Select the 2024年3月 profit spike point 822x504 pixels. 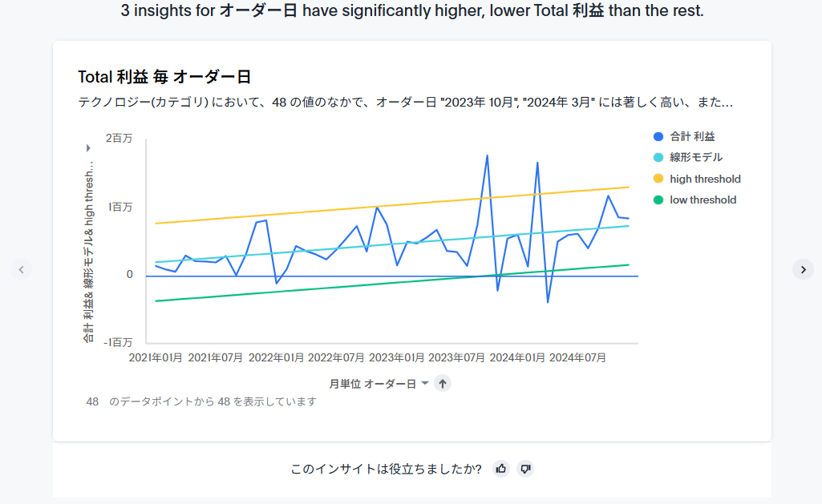(537, 163)
